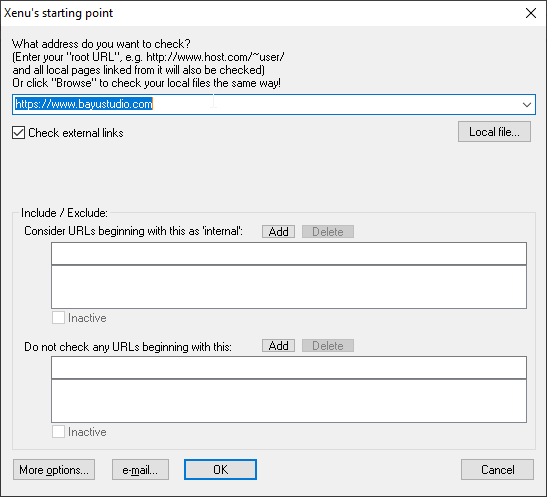Close the Xenu's starting point dialog

point(531,13)
